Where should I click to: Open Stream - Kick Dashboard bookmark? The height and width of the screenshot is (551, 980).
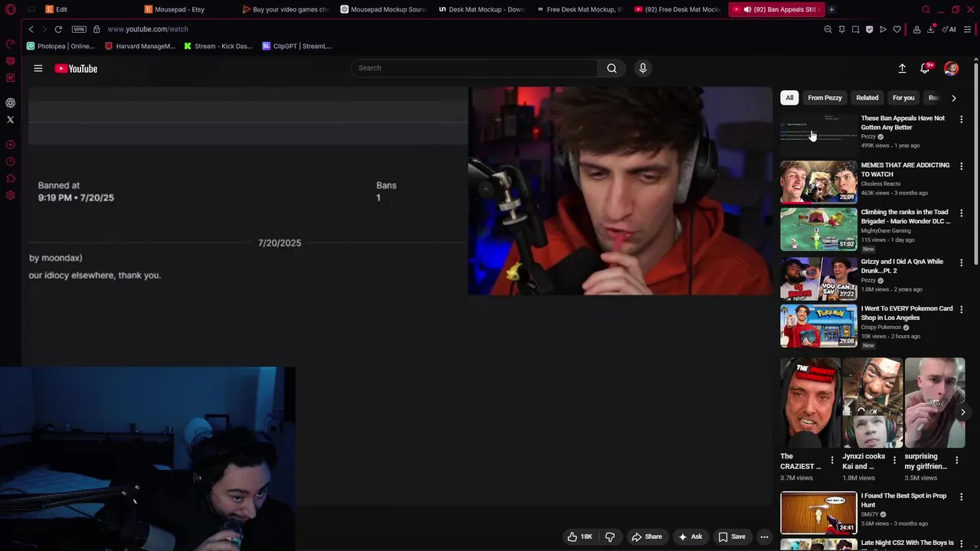[218, 46]
